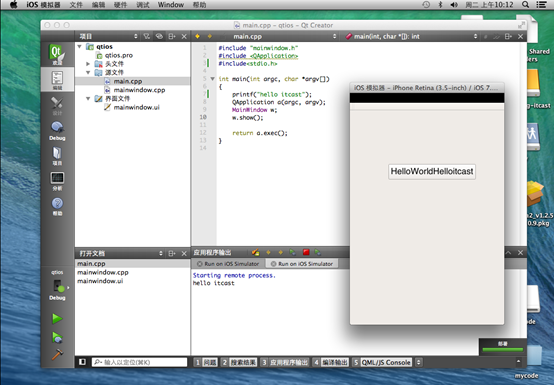This screenshot has height=385, width=554.
Task: Expand the headers folder
Action: click(88, 64)
